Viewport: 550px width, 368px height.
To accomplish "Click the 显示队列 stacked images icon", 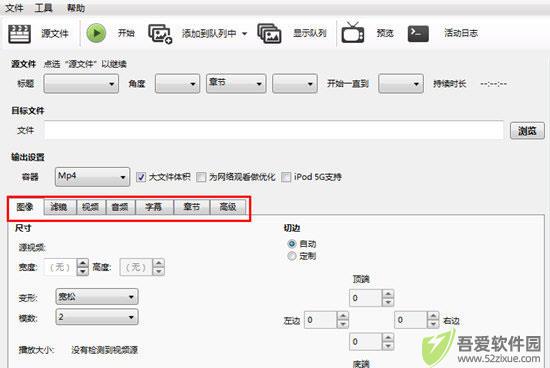I will [269, 34].
